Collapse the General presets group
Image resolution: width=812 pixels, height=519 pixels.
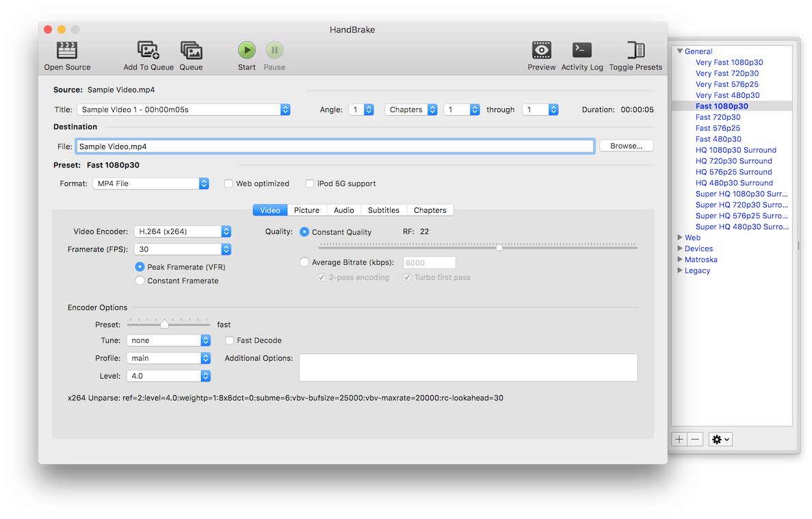click(x=679, y=51)
